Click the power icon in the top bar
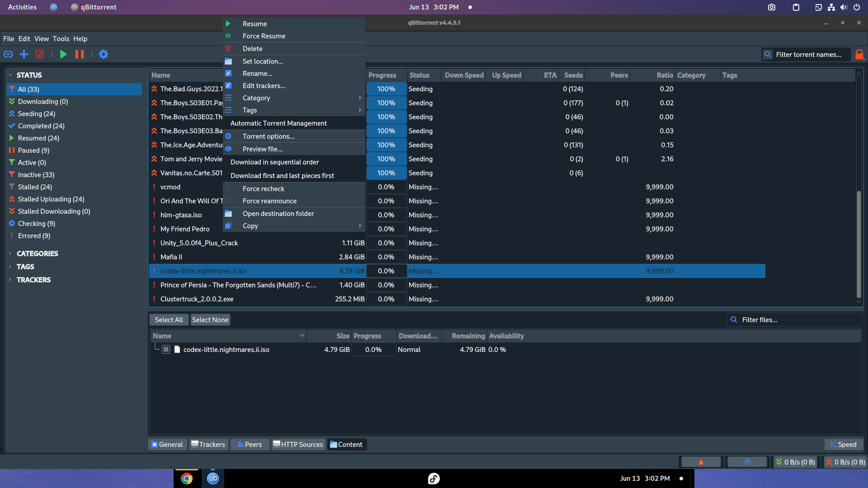 tap(857, 7)
